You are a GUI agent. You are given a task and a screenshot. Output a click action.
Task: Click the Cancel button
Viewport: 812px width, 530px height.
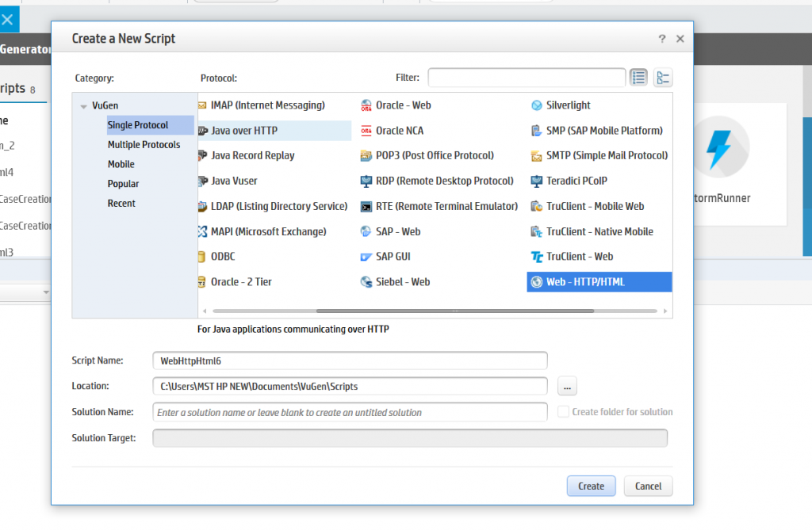click(648, 486)
